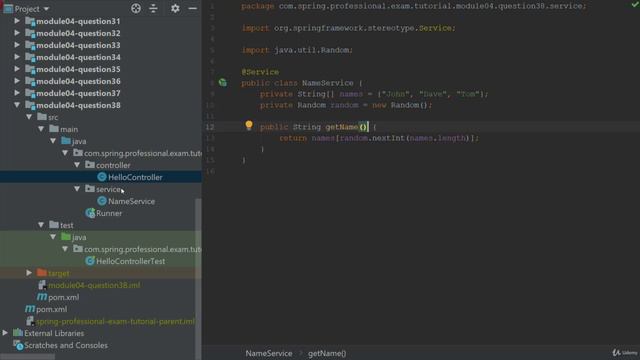Select module04-question38 in tree
The image size is (640, 360).
click(78, 105)
